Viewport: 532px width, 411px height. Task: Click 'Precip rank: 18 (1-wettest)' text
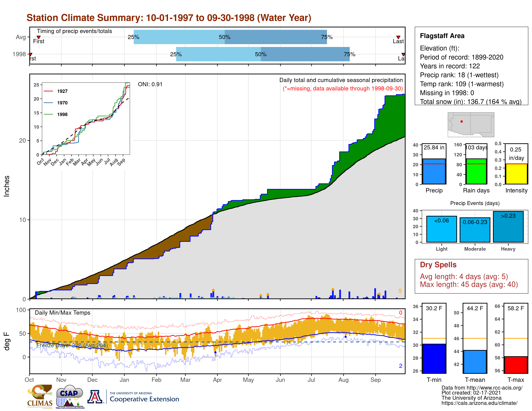coord(459,75)
